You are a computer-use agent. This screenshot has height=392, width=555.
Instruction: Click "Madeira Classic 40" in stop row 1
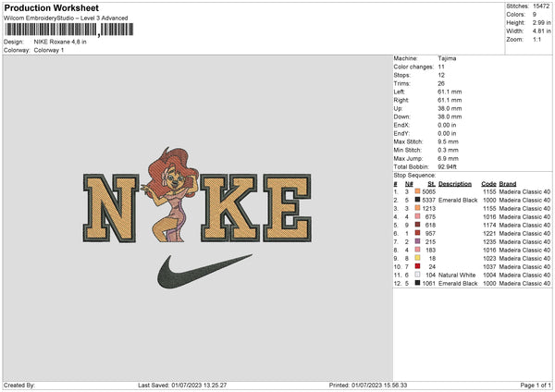click(x=524, y=191)
